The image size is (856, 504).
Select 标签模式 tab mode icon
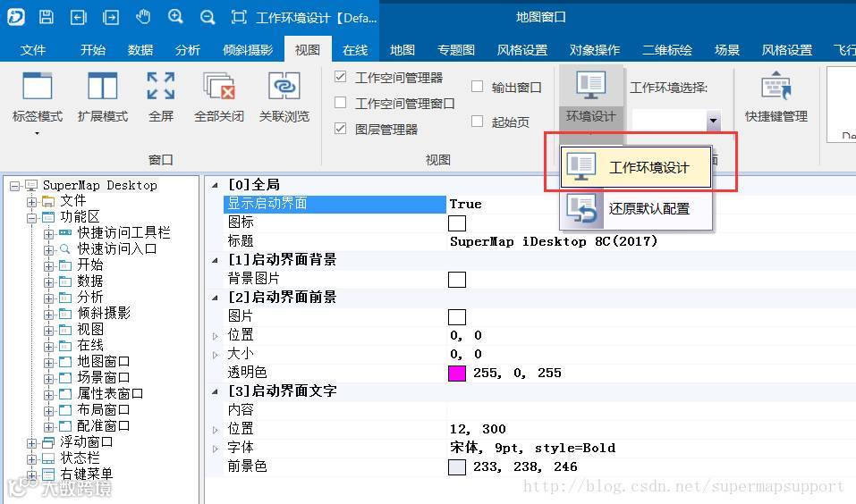point(38,87)
